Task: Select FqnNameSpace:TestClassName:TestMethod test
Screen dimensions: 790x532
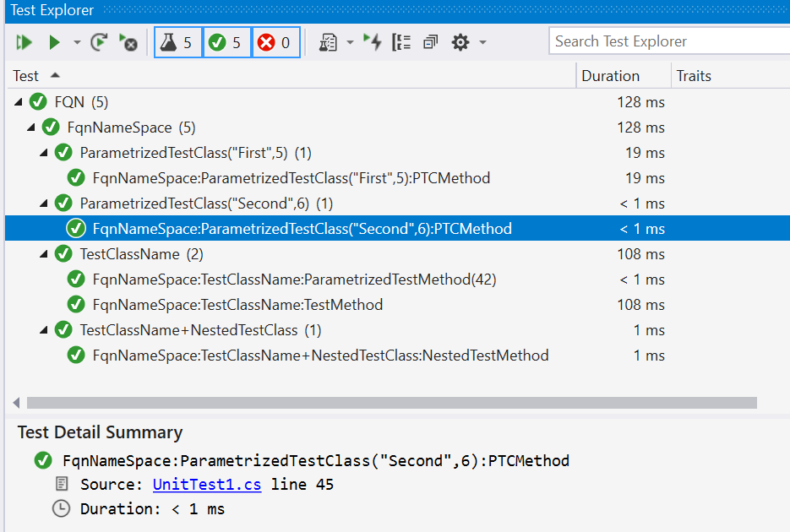Action: point(397,305)
